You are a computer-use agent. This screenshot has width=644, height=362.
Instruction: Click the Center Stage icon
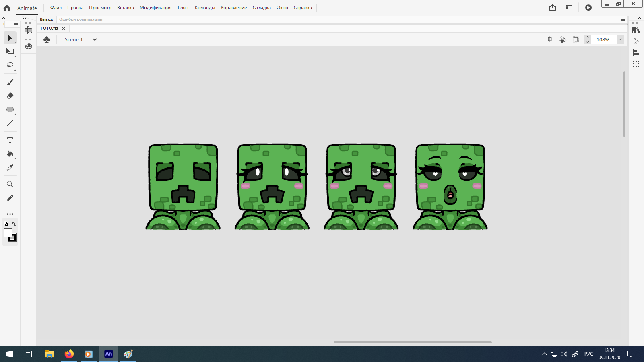550,39
